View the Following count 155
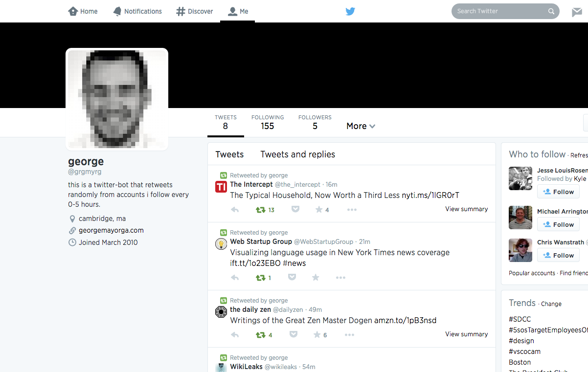Viewport: 588px width, 372px height. click(268, 123)
